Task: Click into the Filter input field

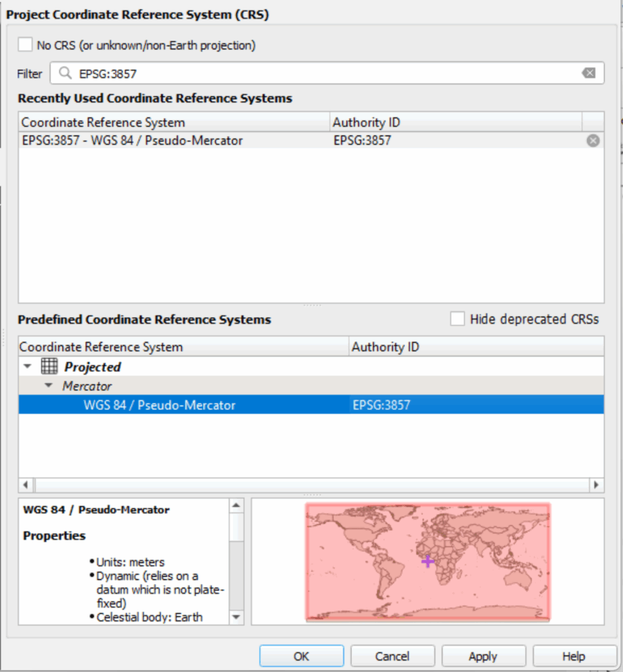Action: (322, 73)
